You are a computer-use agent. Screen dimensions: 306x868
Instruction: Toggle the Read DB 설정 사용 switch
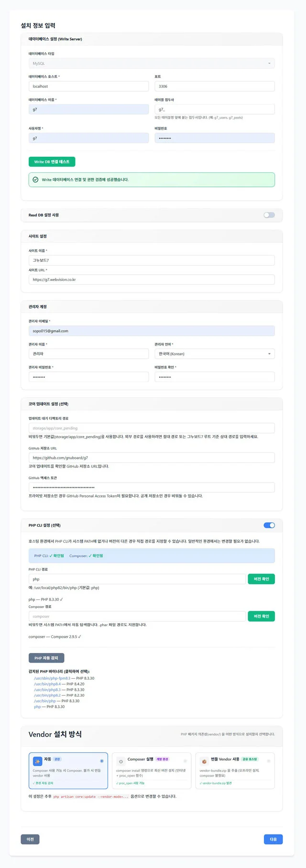pyautogui.click(x=269, y=215)
